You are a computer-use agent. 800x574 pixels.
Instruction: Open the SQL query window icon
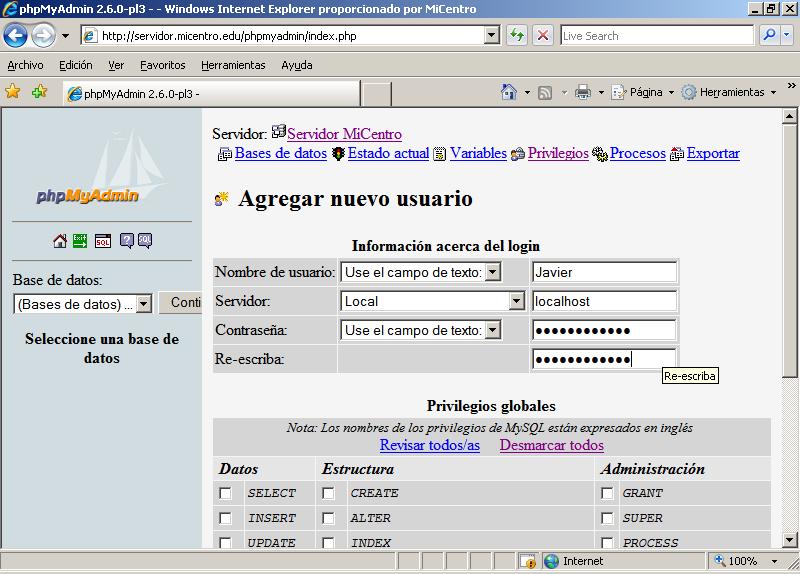pyautogui.click(x=103, y=241)
